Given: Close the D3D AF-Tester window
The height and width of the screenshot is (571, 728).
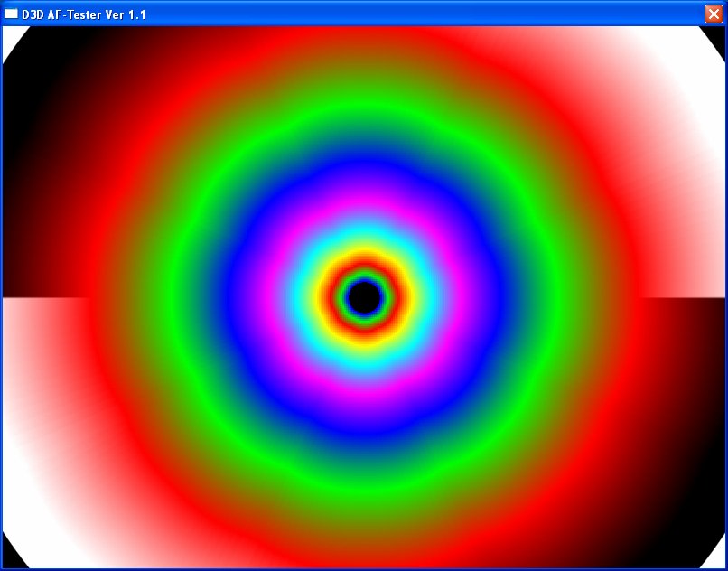Looking at the screenshot, I should [714, 14].
